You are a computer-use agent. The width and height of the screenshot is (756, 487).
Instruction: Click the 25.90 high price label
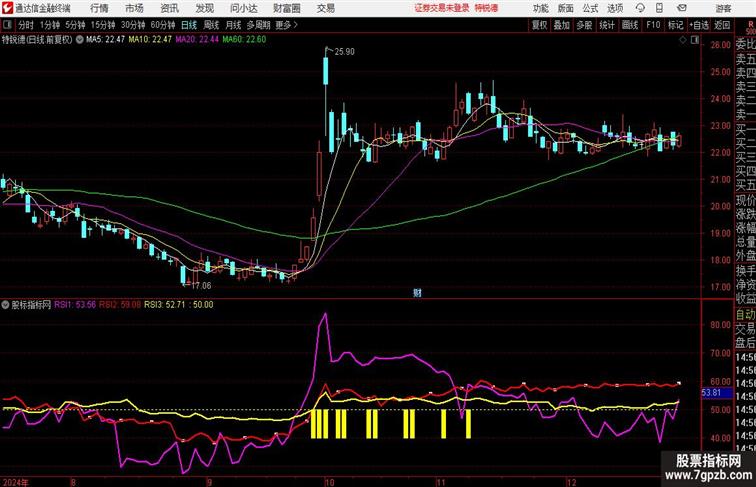click(344, 52)
